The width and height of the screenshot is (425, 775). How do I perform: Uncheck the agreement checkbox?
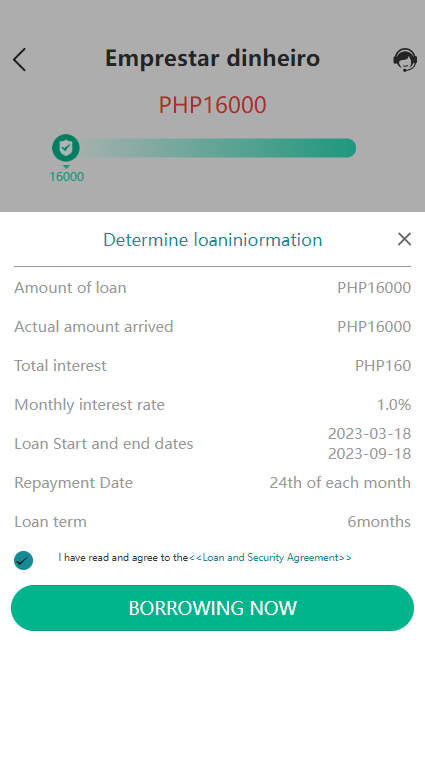tap(23, 560)
